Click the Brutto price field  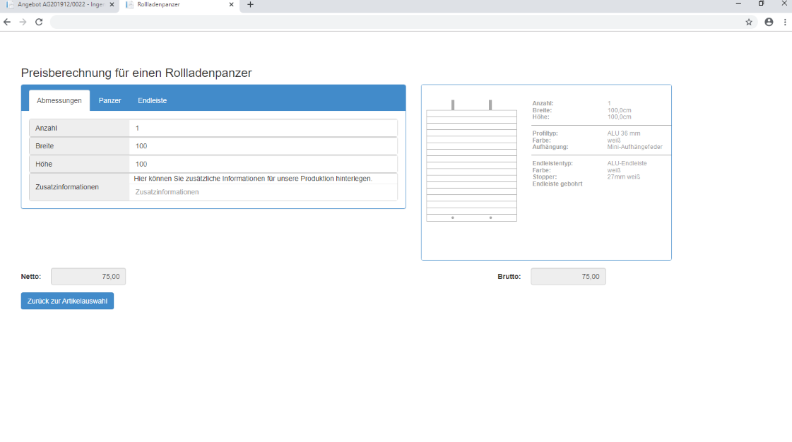(x=568, y=276)
